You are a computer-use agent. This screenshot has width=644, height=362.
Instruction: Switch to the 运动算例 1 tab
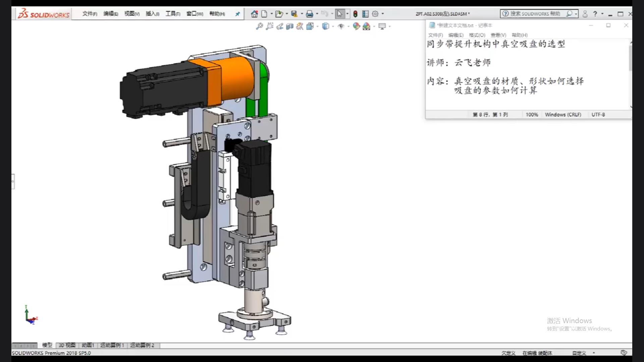tap(112, 345)
